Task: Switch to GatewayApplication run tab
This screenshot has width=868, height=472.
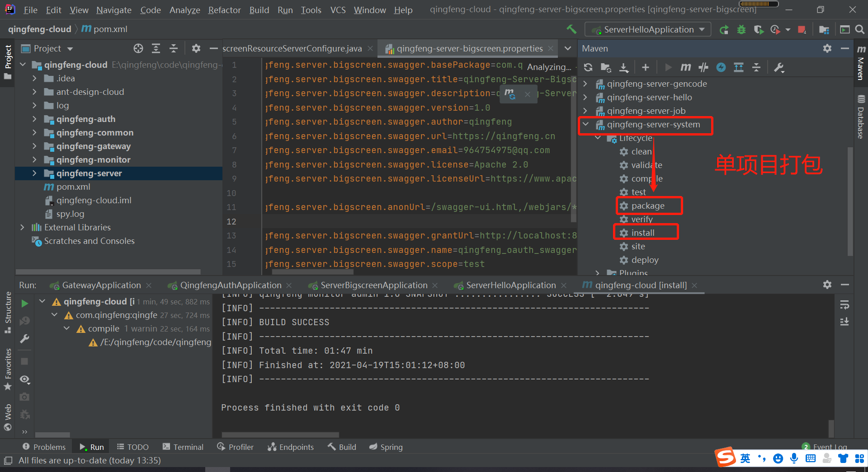Action: pyautogui.click(x=101, y=285)
